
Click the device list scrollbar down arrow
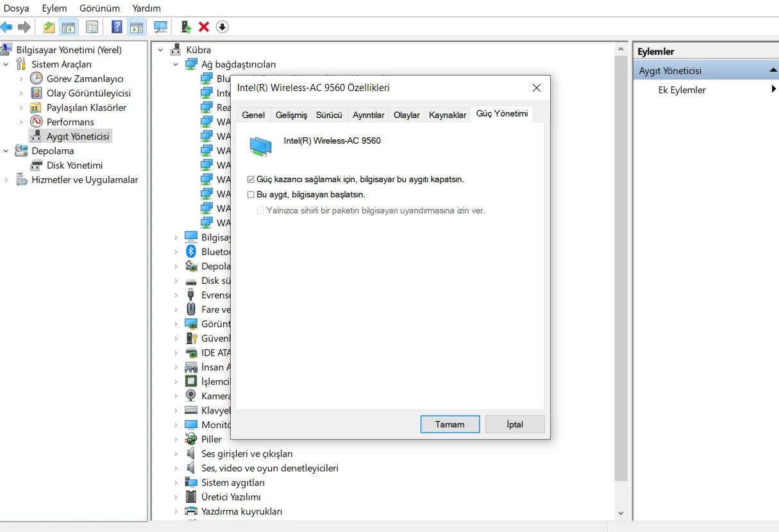point(621,513)
